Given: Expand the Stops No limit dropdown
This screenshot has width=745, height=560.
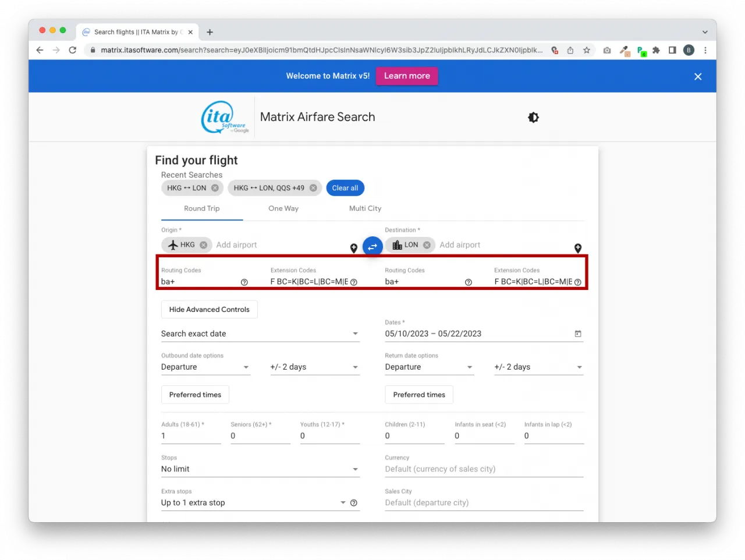Looking at the screenshot, I should [260, 469].
